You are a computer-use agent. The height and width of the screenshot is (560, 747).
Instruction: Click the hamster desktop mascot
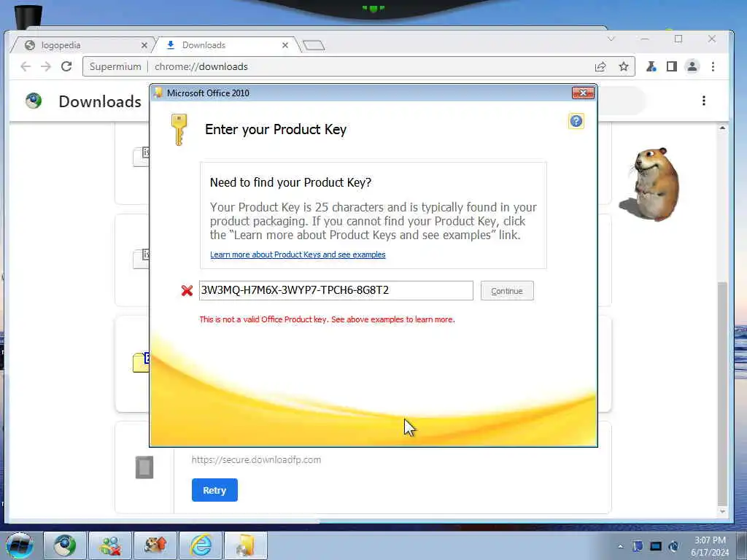point(651,184)
